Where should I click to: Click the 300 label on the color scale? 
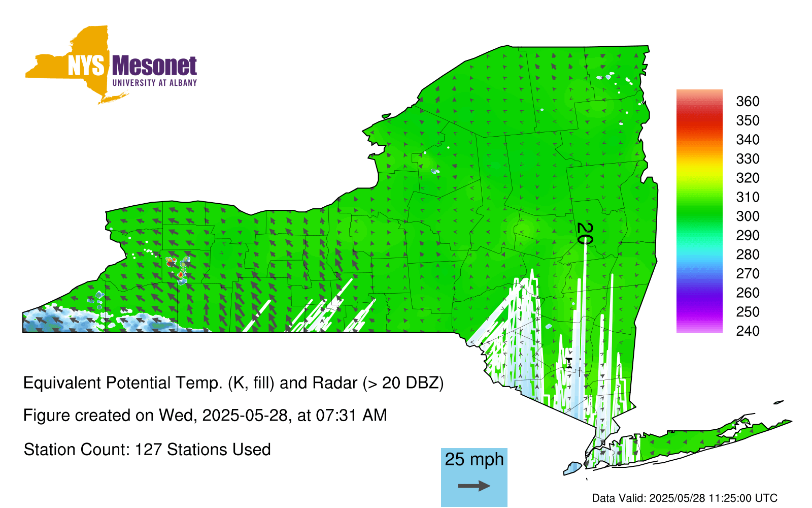pyautogui.click(x=748, y=216)
